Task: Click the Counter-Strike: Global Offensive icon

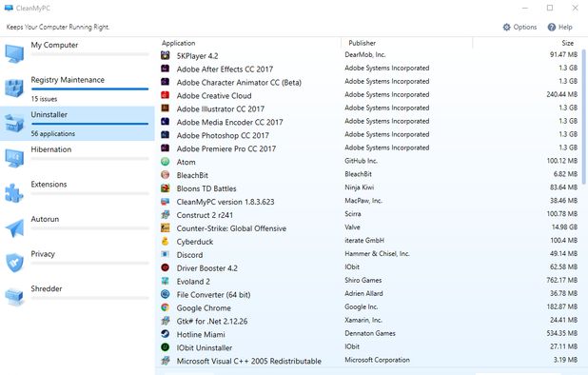Action: [165, 228]
